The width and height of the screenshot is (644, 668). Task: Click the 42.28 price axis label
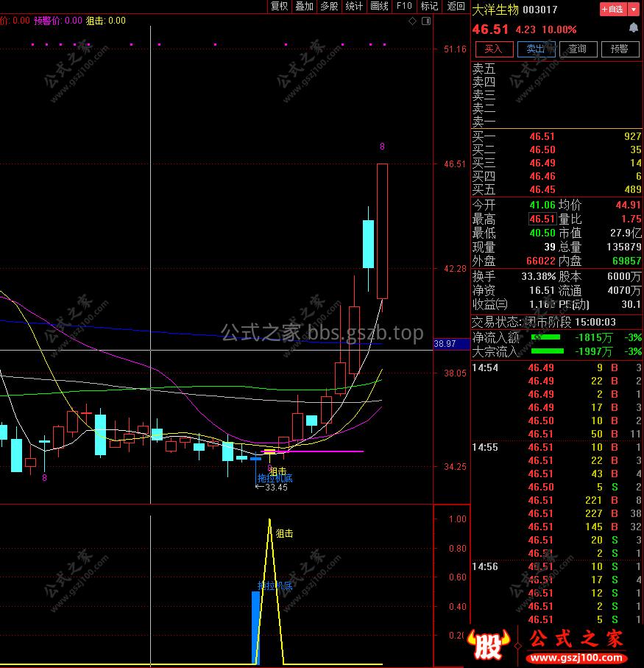[x=455, y=269]
